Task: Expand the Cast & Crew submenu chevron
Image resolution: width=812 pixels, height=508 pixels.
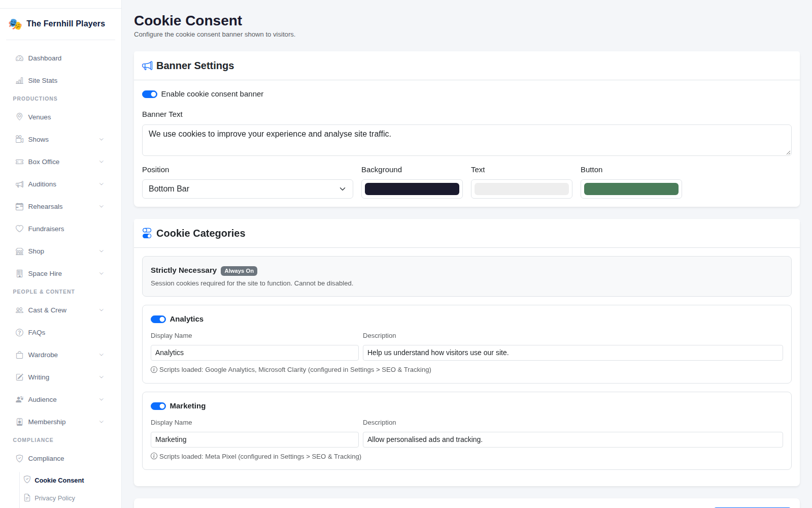Action: coord(101,310)
